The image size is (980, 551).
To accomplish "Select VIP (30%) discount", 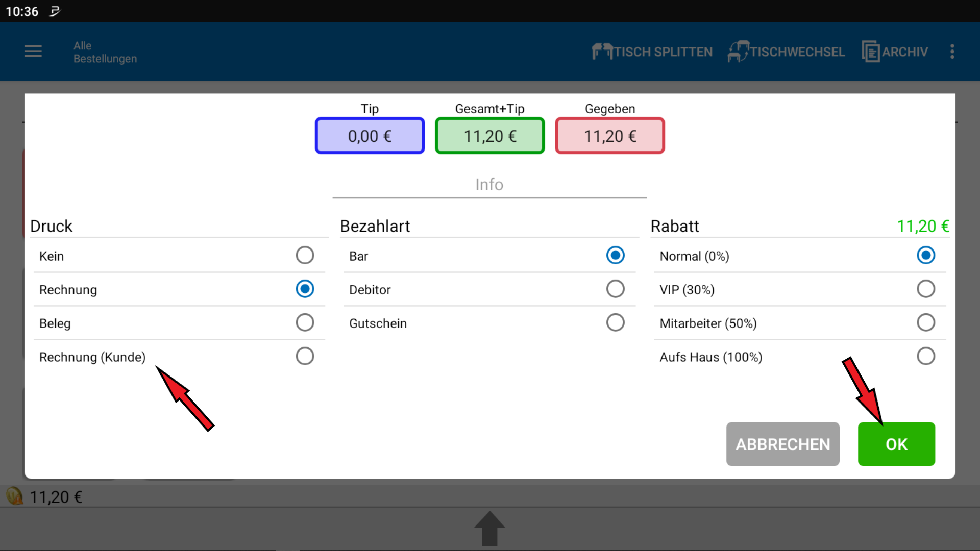I will pyautogui.click(x=925, y=289).
